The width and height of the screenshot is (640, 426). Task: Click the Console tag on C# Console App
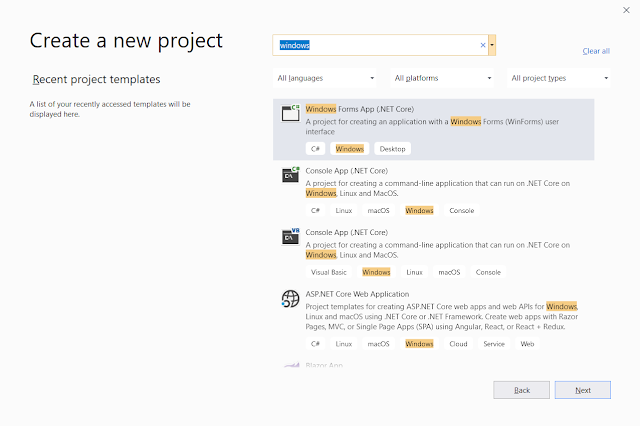(x=462, y=211)
